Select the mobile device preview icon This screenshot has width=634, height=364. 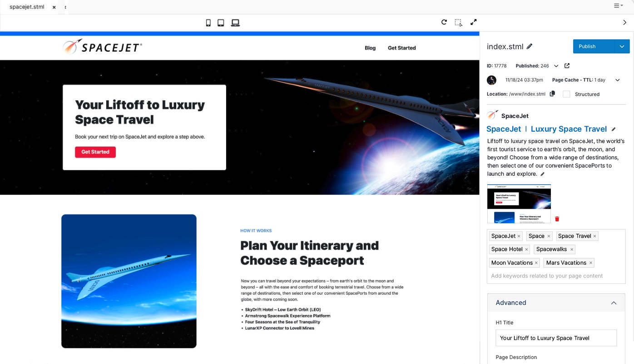tap(208, 23)
